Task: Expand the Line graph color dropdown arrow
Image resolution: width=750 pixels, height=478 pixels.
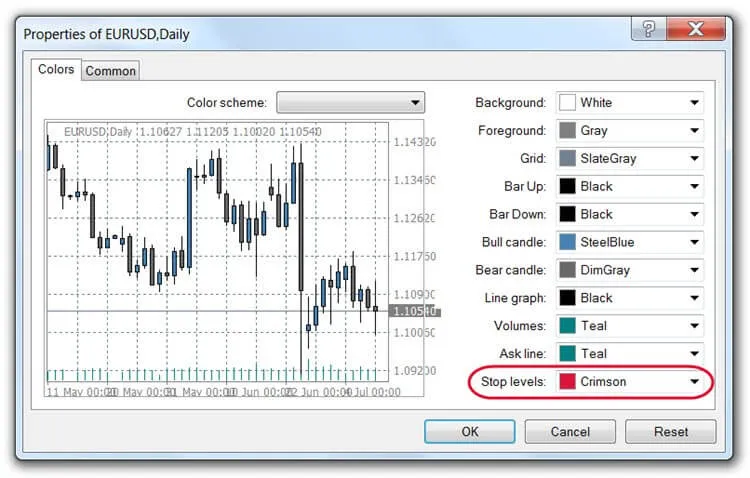Action: click(694, 298)
